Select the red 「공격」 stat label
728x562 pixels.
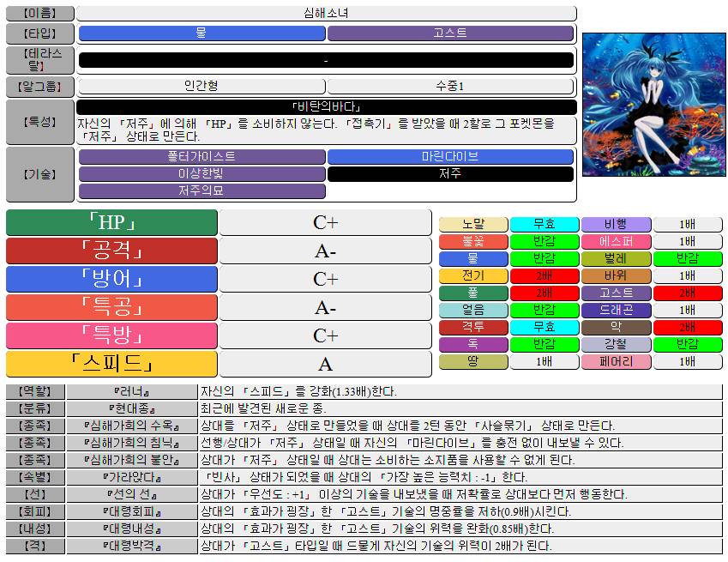tap(111, 251)
